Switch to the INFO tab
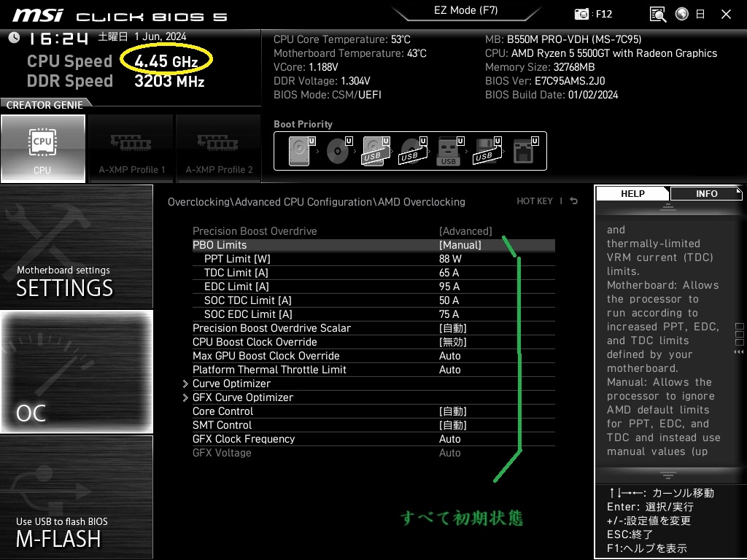The image size is (747, 560). [706, 194]
